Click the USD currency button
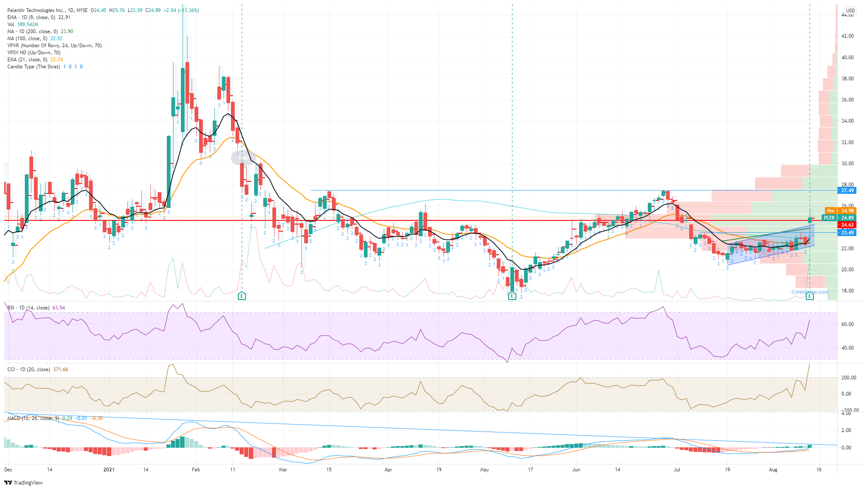 tap(850, 10)
